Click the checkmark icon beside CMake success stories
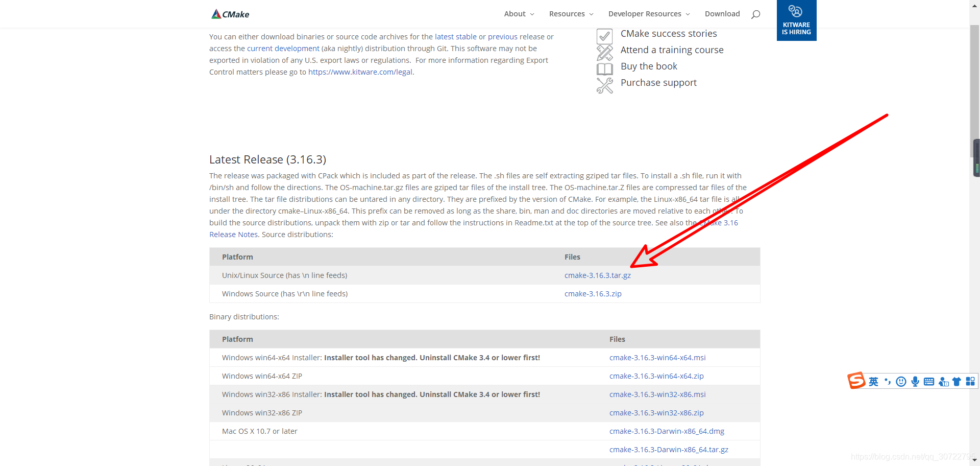 click(605, 36)
